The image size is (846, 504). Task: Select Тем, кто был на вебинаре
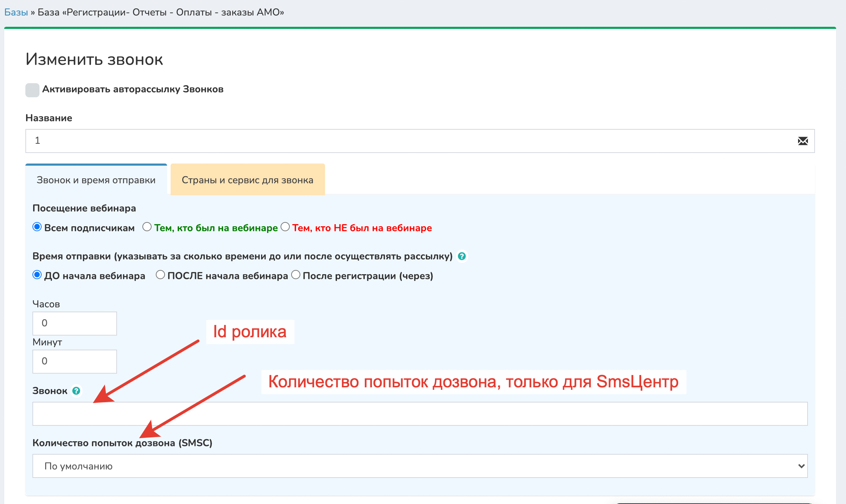(x=147, y=227)
